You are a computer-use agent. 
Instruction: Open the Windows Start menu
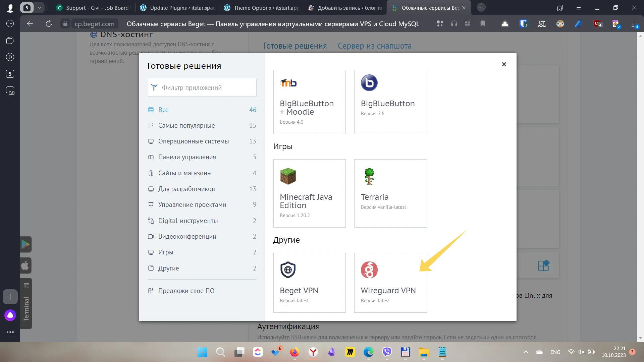tap(202, 352)
